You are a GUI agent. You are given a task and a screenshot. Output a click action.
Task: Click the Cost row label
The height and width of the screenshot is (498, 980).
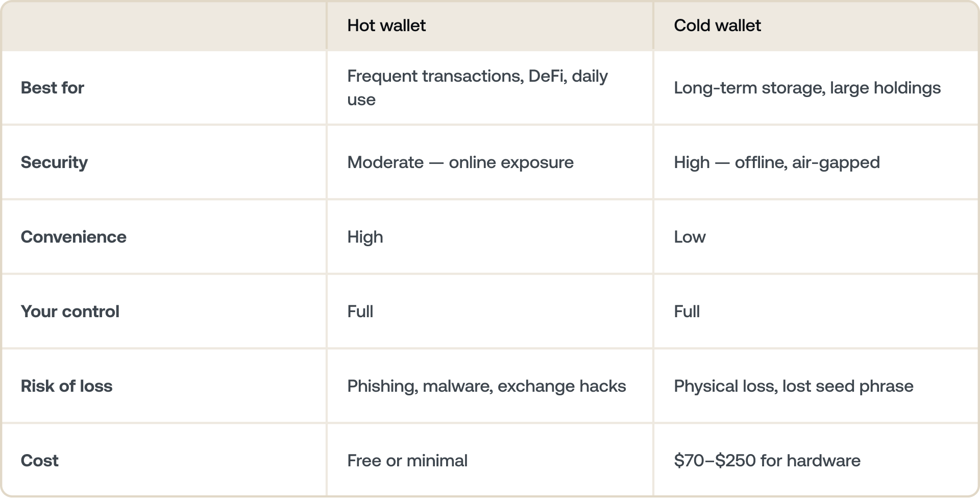[x=39, y=461]
